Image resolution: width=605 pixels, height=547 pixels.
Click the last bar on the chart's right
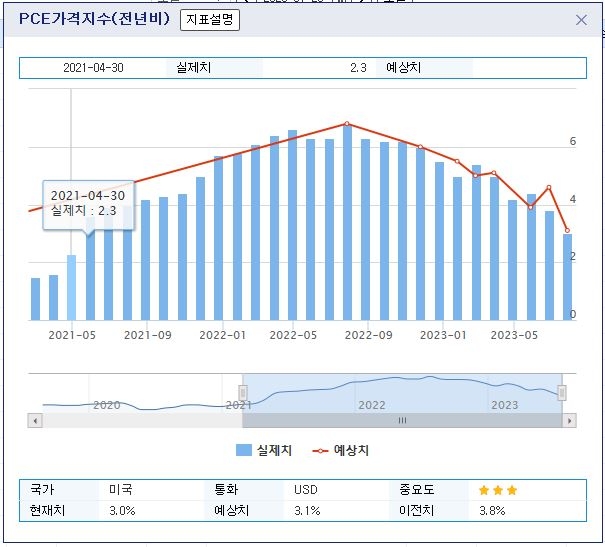tap(567, 277)
